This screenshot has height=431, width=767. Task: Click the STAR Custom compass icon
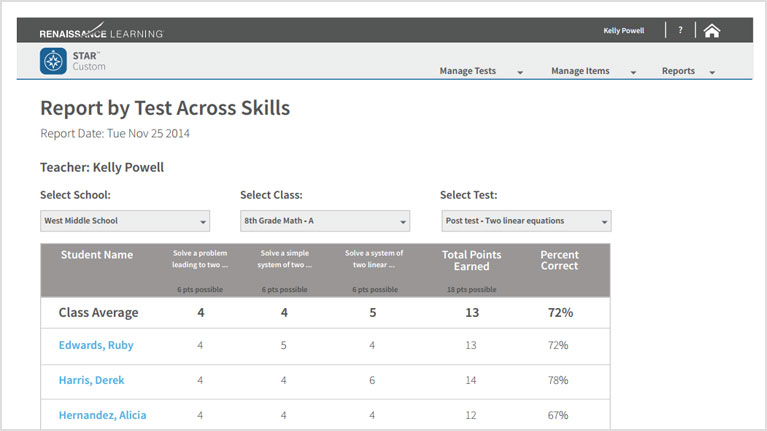53,62
